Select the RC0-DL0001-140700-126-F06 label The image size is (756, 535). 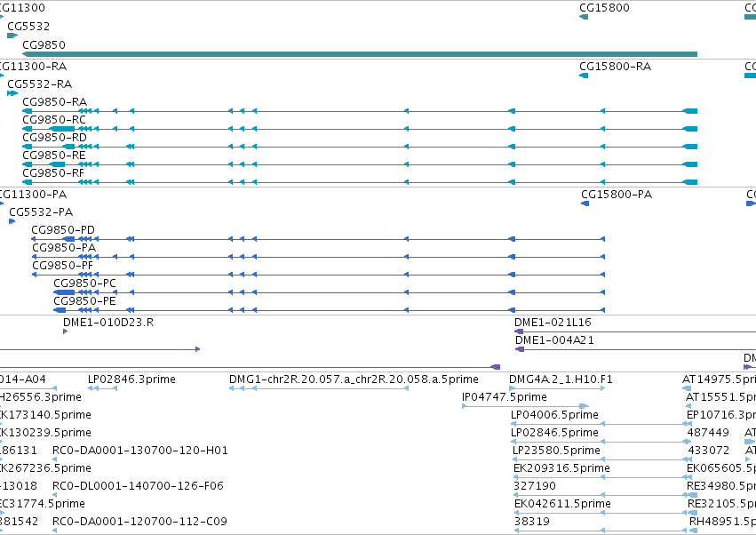[x=138, y=486]
